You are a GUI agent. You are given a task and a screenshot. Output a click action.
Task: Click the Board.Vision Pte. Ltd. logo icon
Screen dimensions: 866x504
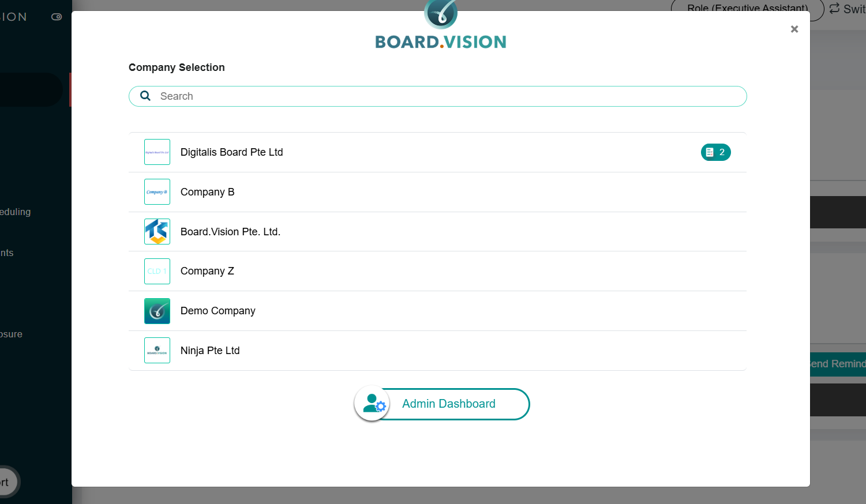pyautogui.click(x=157, y=232)
